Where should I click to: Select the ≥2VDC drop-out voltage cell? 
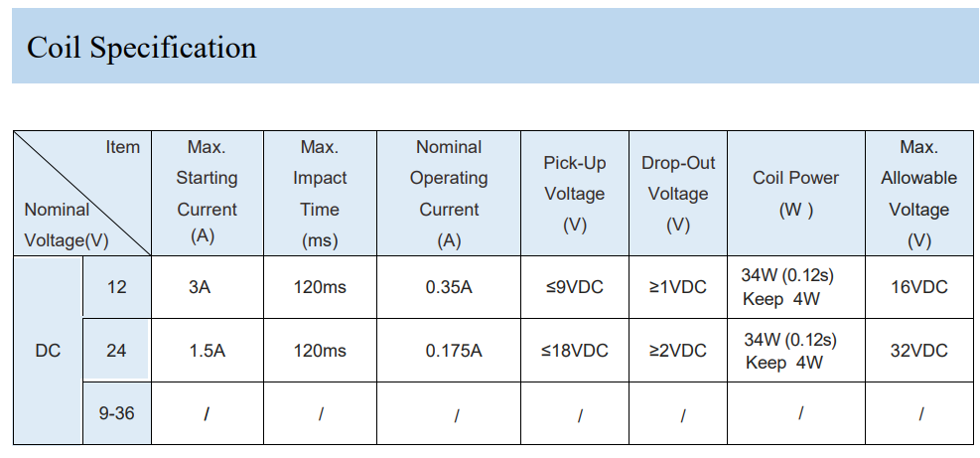tap(678, 351)
